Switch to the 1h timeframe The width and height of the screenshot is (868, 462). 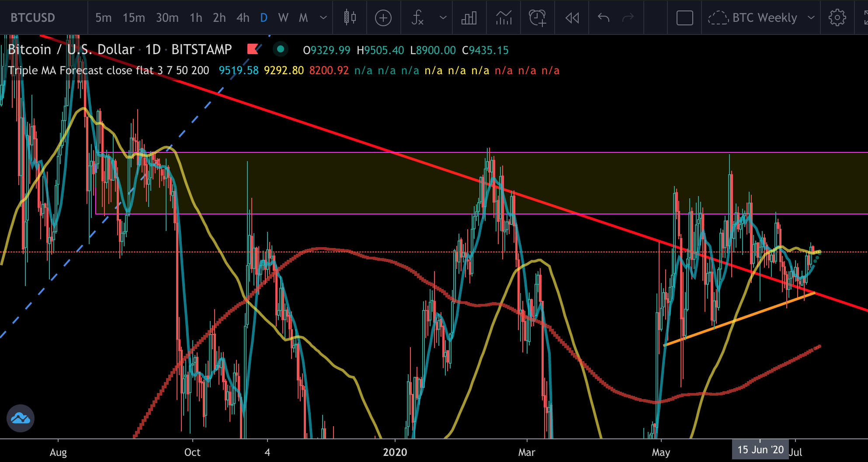click(196, 18)
